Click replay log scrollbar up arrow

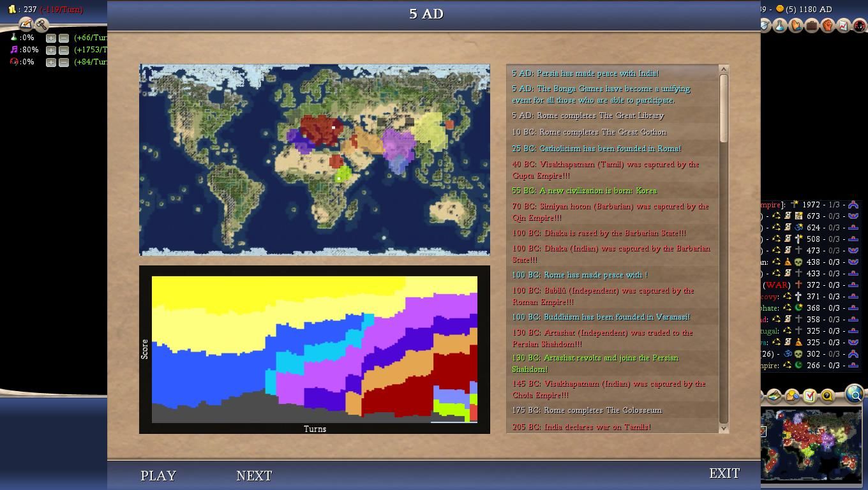coord(724,69)
